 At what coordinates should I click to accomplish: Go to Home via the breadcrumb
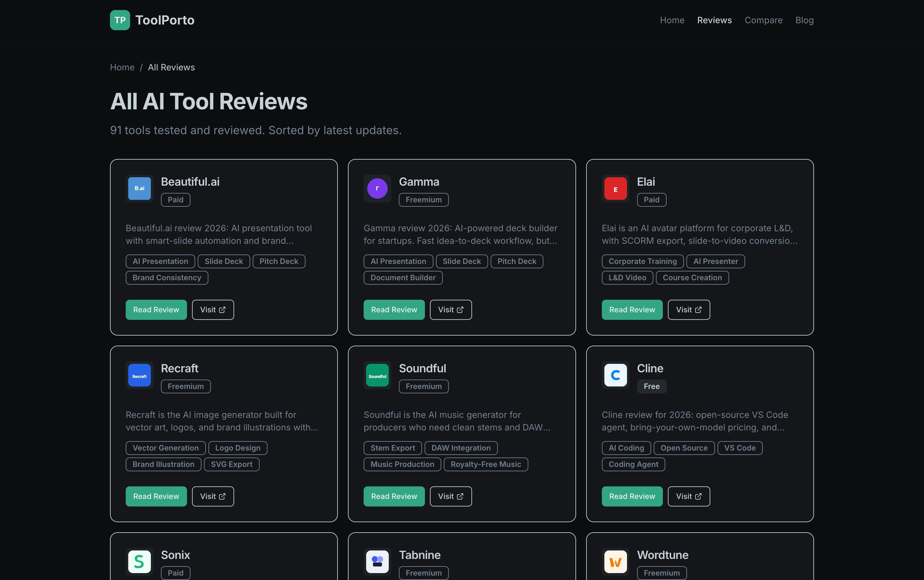tap(122, 67)
